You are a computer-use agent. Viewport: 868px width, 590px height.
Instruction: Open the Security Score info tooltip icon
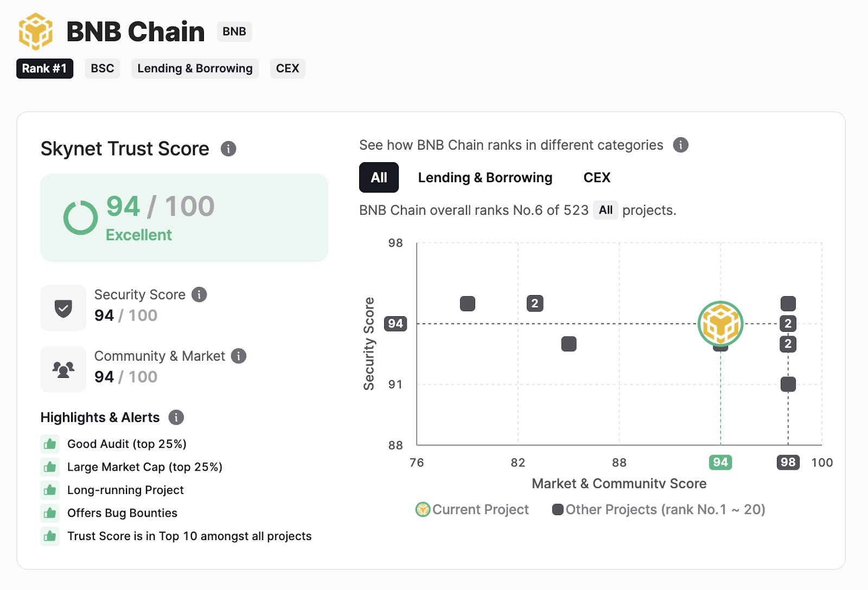coord(199,294)
